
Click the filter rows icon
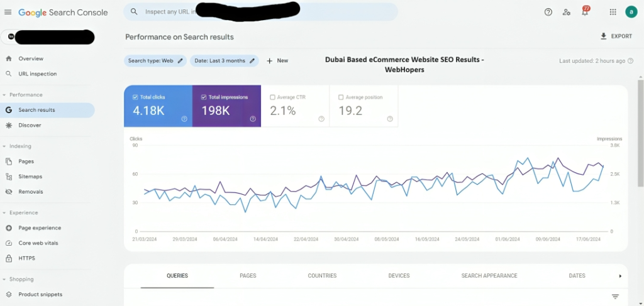[615, 297]
